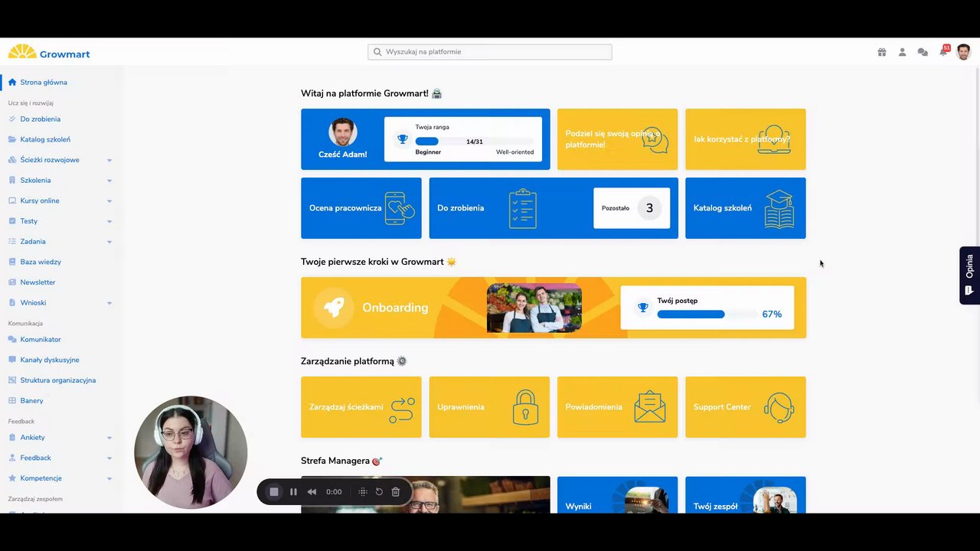Stop the screen recording
This screenshot has height=551, width=980.
click(x=274, y=492)
